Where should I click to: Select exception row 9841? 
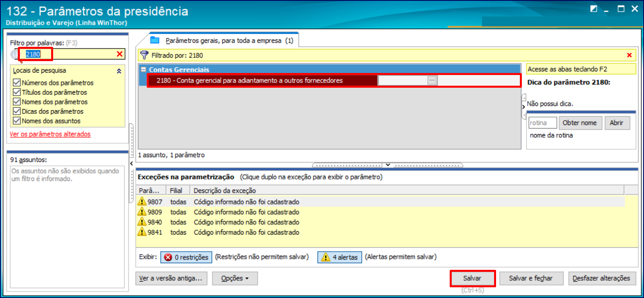(381, 232)
